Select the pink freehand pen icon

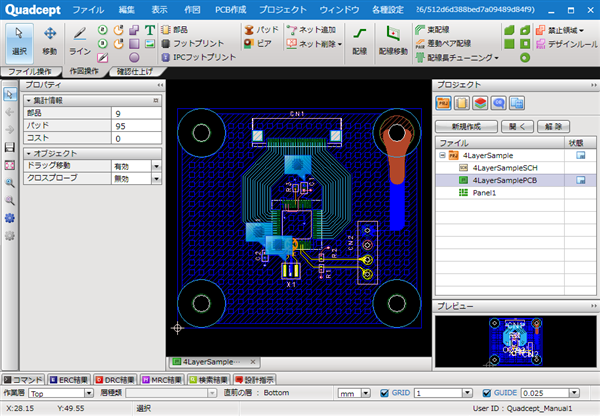[x=103, y=57]
